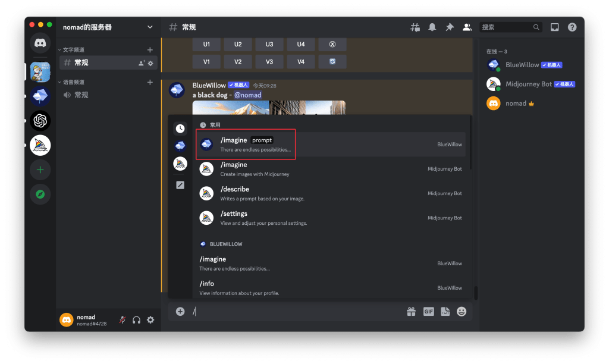
Task: Toggle member list icon
Action: point(467,27)
